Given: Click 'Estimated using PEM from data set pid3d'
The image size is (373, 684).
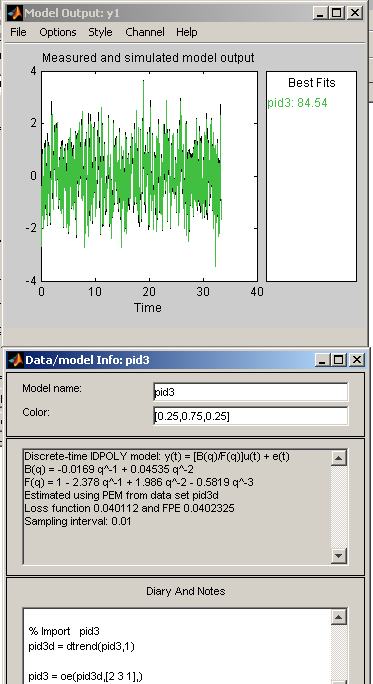Looking at the screenshot, I should click(x=121, y=496).
